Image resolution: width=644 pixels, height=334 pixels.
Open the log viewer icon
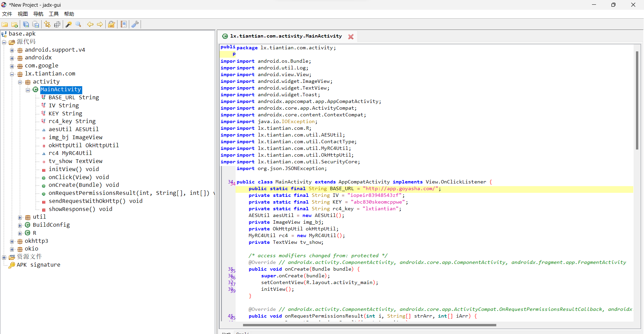tap(123, 24)
